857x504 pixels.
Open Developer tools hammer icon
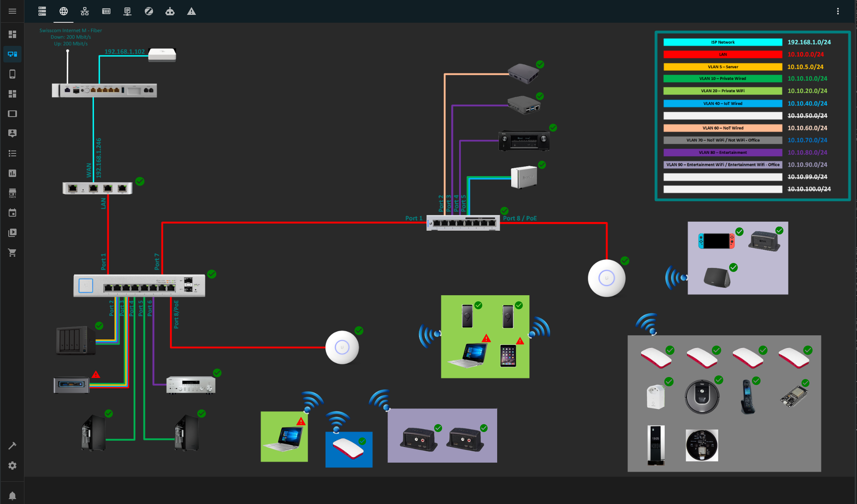[12, 446]
